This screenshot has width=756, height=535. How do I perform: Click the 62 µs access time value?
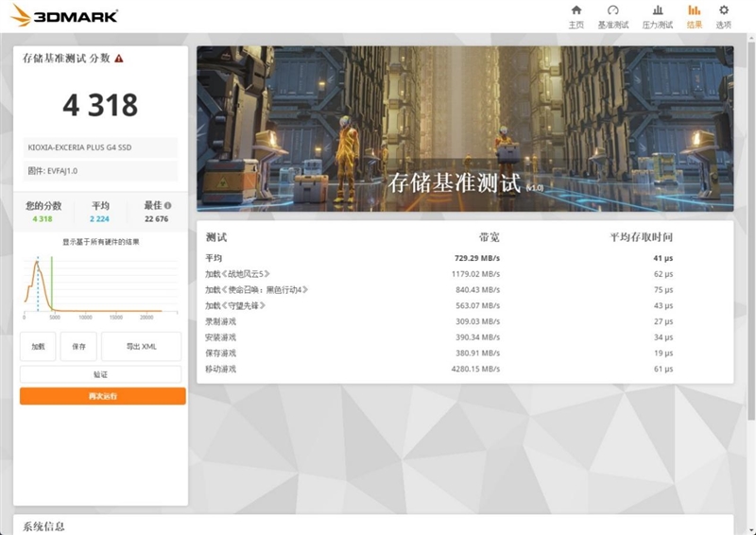[663, 274]
